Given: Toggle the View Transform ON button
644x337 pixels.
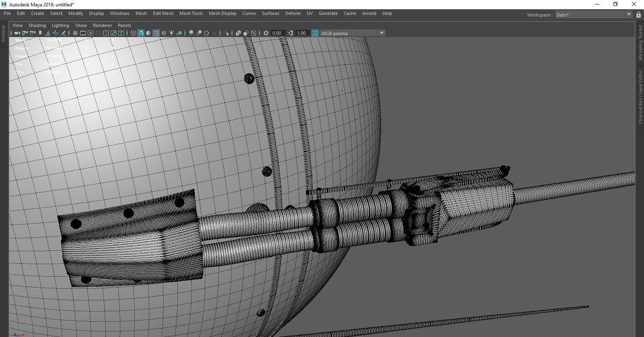Looking at the screenshot, I should point(315,33).
